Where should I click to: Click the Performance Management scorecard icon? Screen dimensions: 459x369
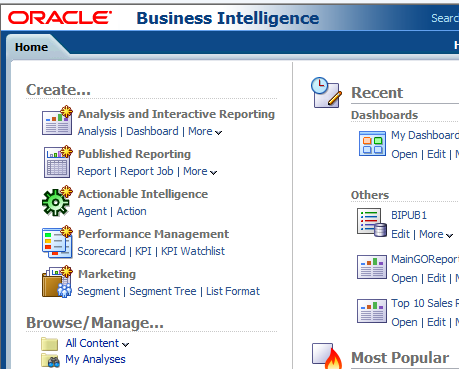(57, 242)
